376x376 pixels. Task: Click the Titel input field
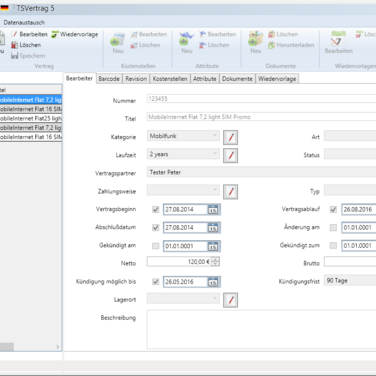coord(261,117)
